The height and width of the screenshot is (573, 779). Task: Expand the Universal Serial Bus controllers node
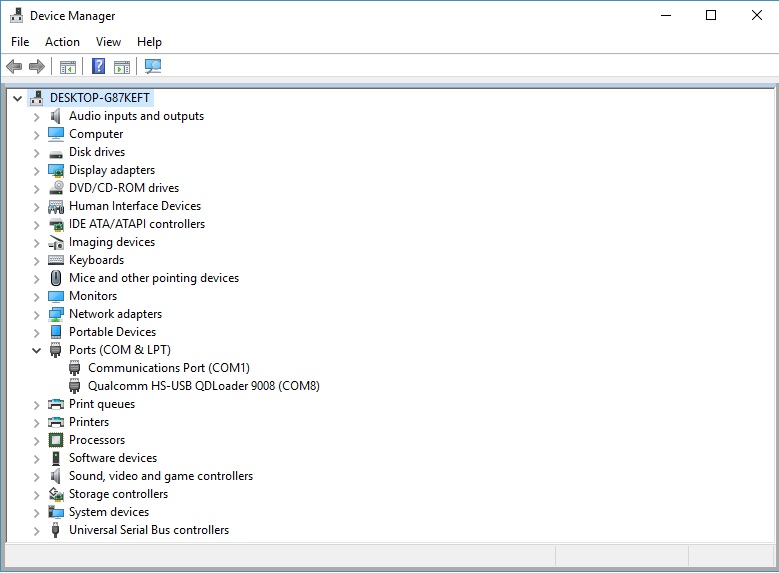click(36, 530)
